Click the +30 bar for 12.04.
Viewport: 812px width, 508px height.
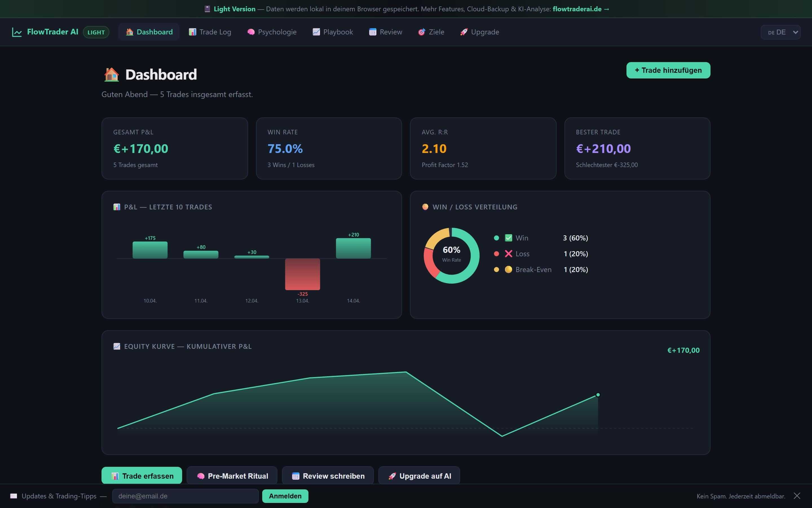coord(252,257)
